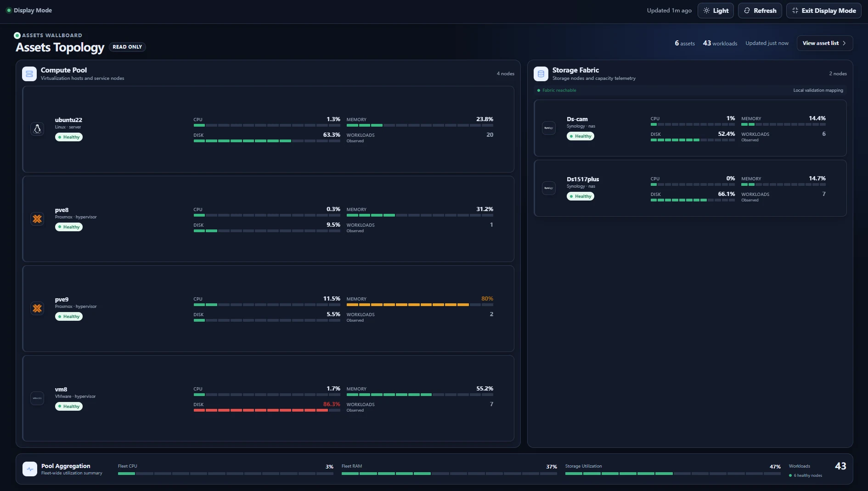Click the pve8 Healthy status badge
This screenshot has height=491, width=868.
pos(69,227)
